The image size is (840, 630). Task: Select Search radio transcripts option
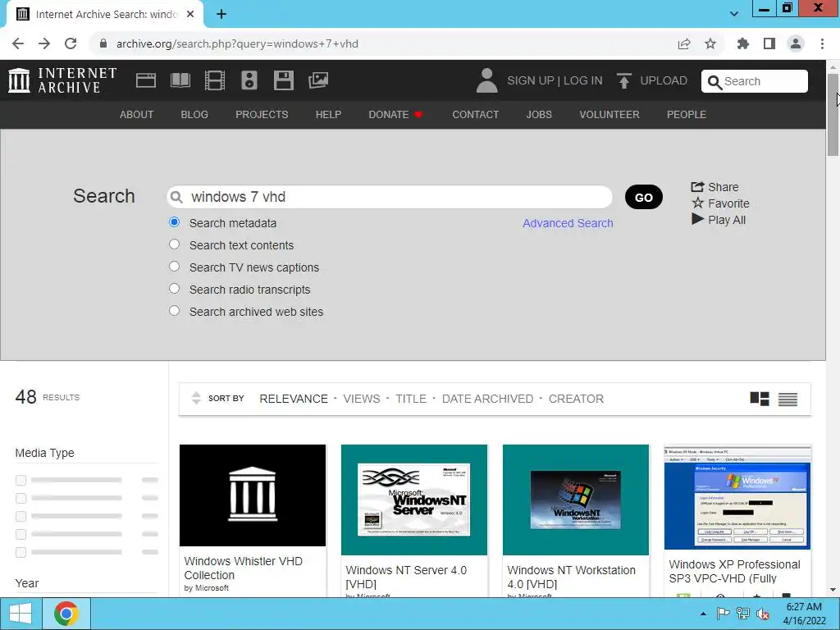[x=174, y=289]
